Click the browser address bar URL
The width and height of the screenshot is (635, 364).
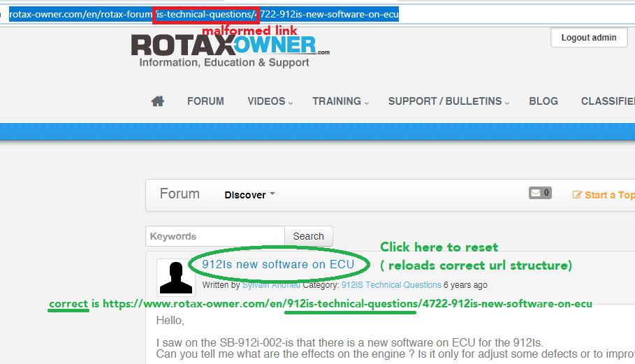204,14
